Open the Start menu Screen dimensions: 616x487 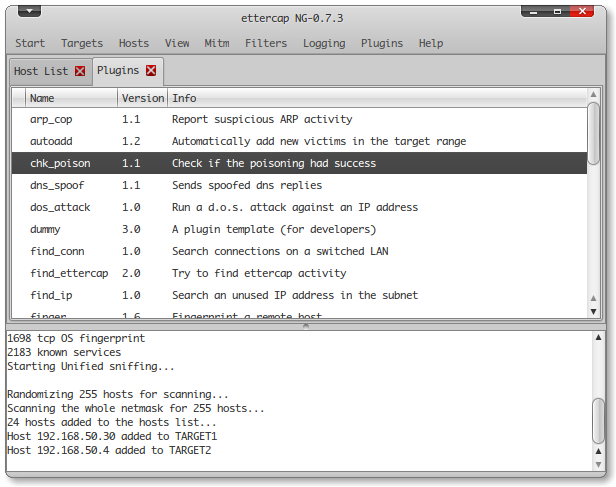[30, 43]
